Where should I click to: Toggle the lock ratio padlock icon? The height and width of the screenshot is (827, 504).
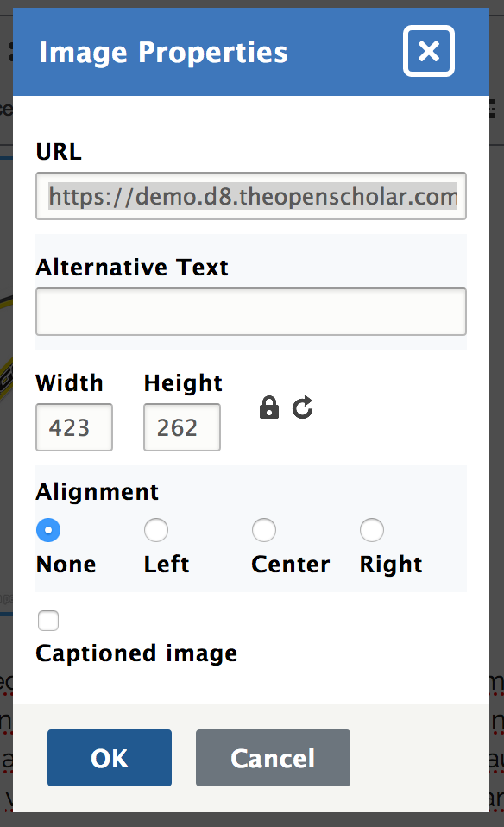coord(269,407)
